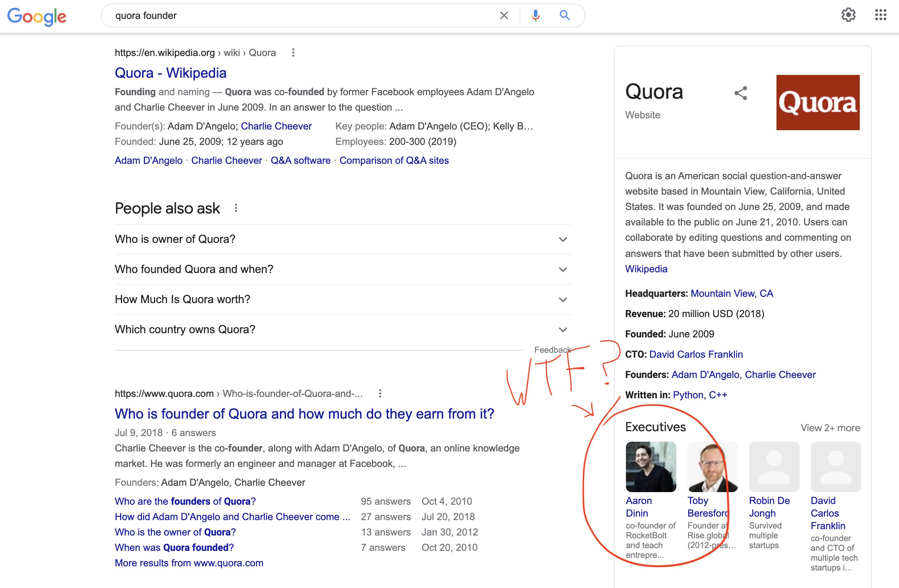Open Comparison of Q&A sites link
The image size is (899, 588).
(x=394, y=161)
